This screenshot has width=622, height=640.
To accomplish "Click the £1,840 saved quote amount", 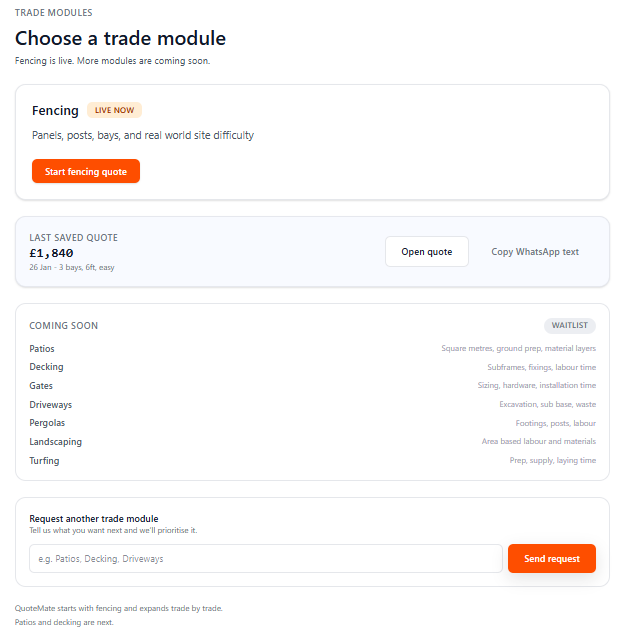I will coord(52,253).
